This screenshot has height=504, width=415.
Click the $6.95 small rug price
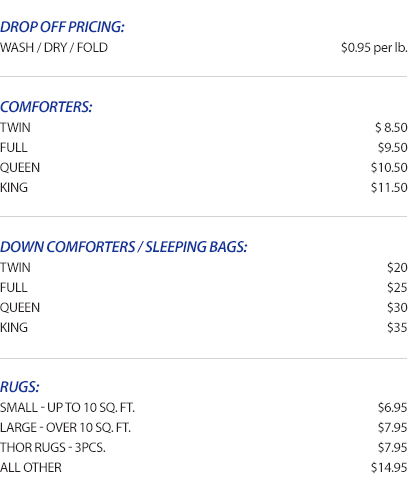point(392,408)
